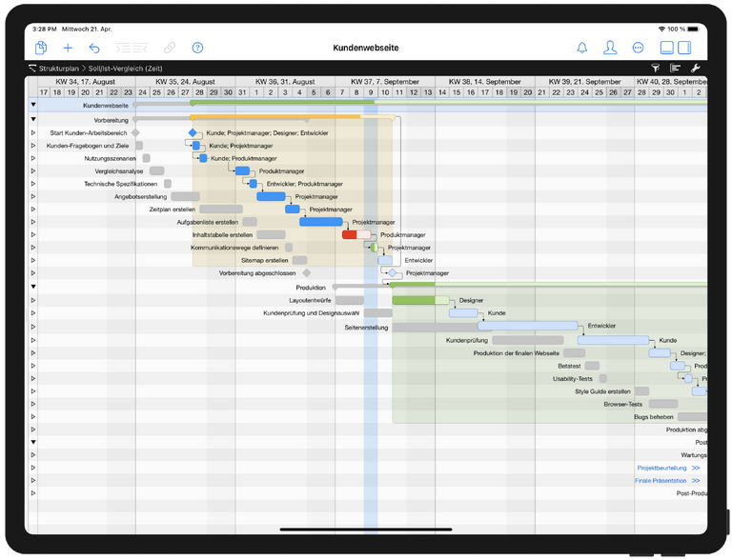Open the user/resources person icon
Screen dimensions: 732x560
[x=610, y=48]
